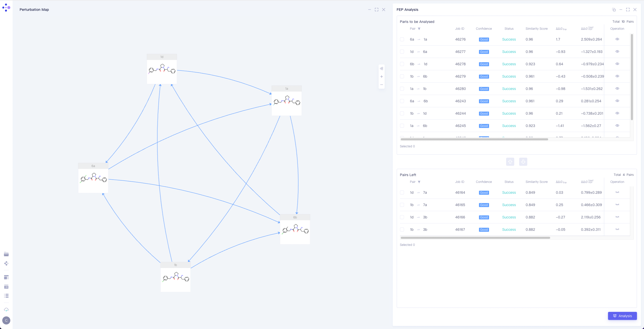The height and width of the screenshot is (329, 644).
Task: Select the 6b molecule node
Action: click(295, 229)
